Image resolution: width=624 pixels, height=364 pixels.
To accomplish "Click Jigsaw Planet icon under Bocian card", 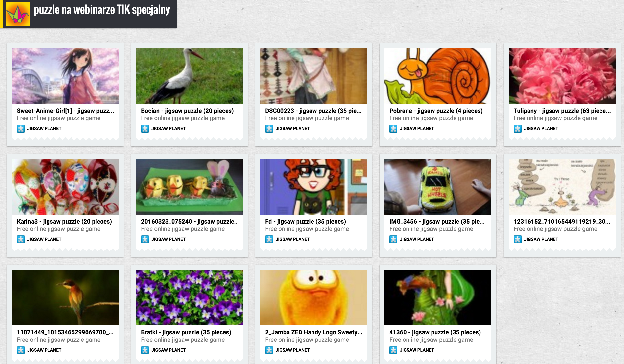I will (x=145, y=129).
